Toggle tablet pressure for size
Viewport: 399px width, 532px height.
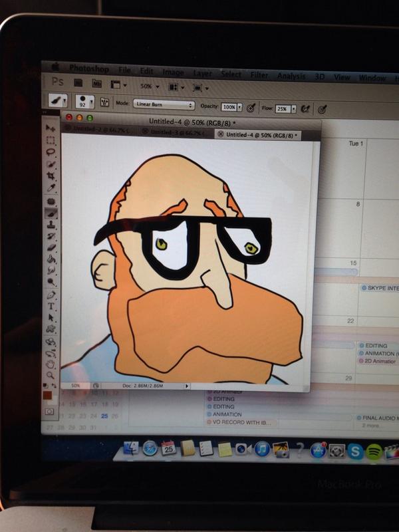pyautogui.click(x=322, y=109)
